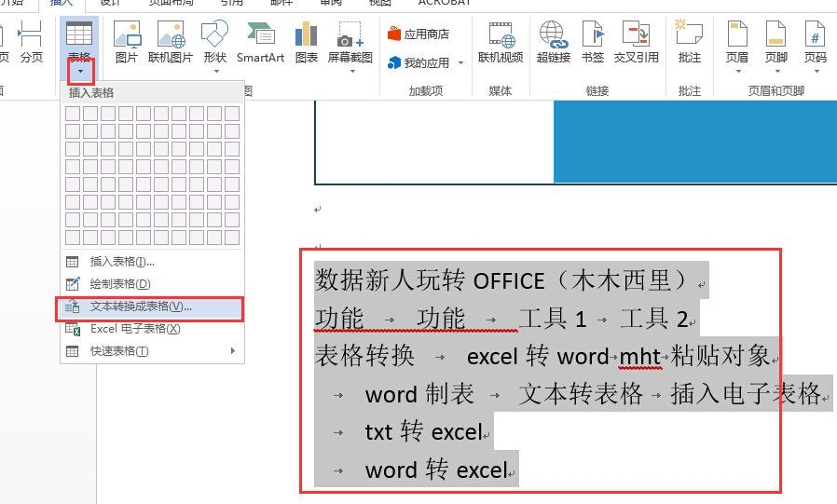Choose Quick Tables (快速表格) menu item
The width and height of the screenshot is (837, 504).
click(x=152, y=351)
